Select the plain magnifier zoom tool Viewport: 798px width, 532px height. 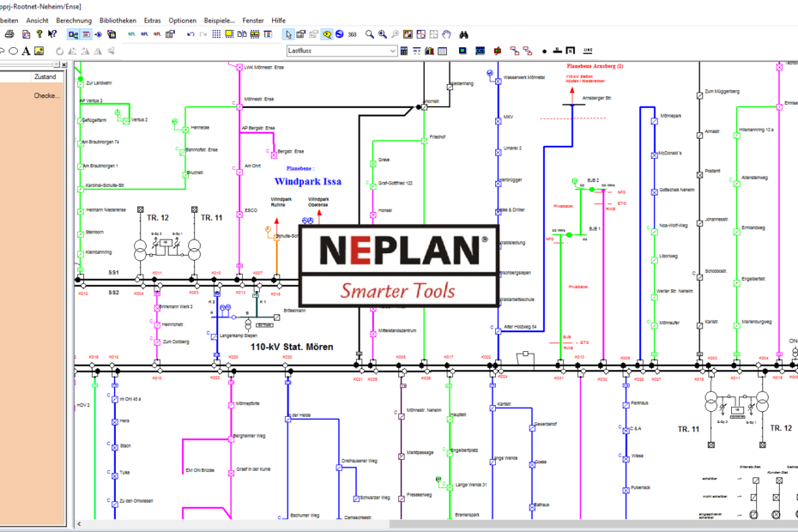pyautogui.click(x=370, y=34)
